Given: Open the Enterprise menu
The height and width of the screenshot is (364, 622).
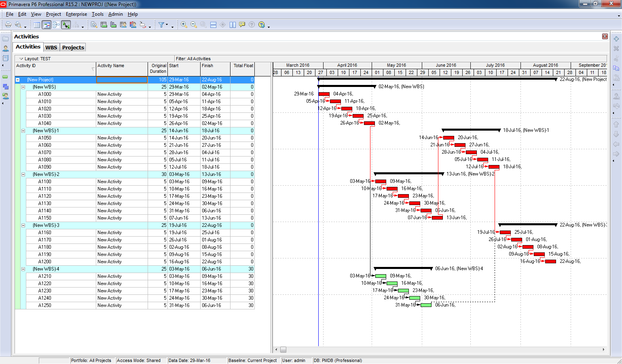Looking at the screenshot, I should [x=76, y=14].
